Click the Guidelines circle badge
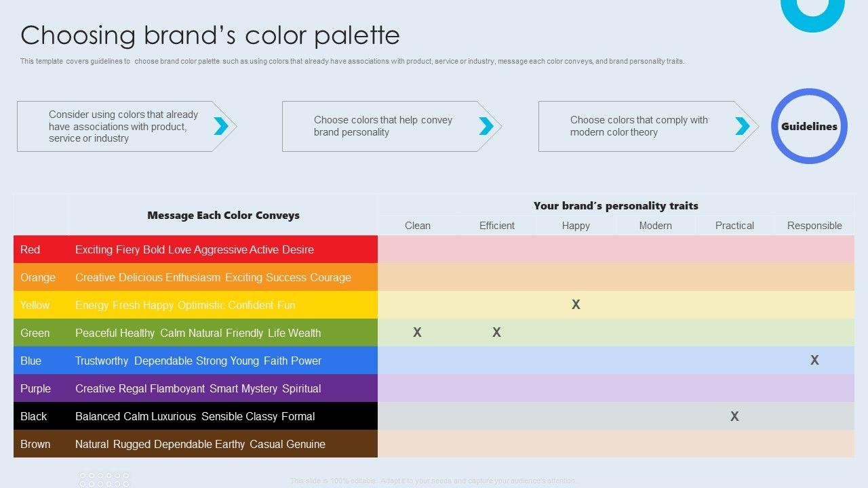 (809, 126)
